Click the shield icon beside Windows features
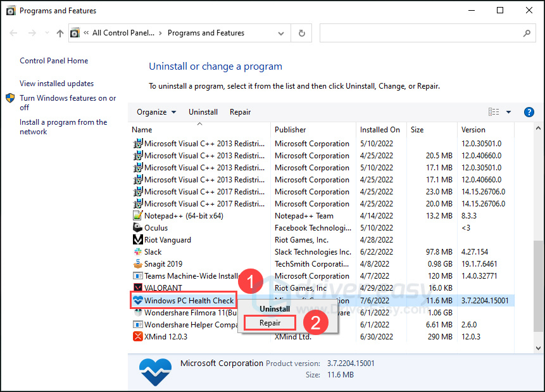 tap(10, 98)
